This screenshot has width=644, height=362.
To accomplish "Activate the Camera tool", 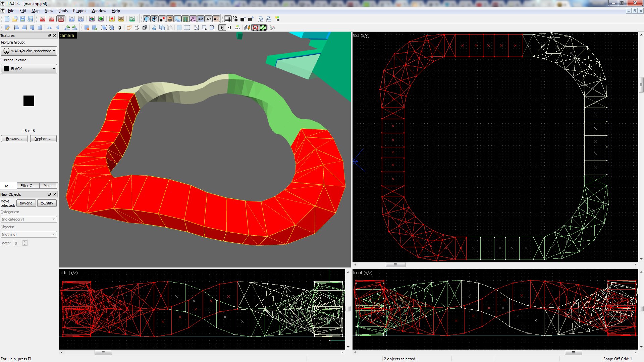I will 61,19.
